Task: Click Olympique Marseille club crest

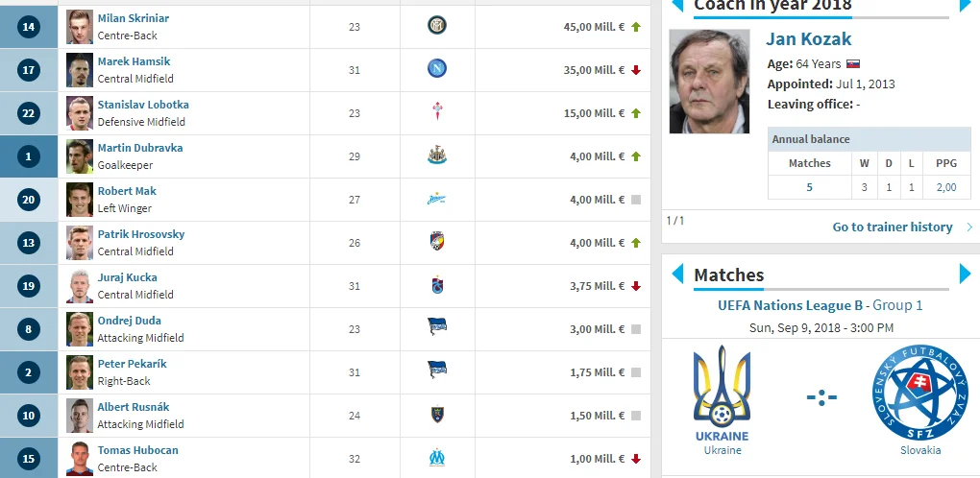Action: 437,458
